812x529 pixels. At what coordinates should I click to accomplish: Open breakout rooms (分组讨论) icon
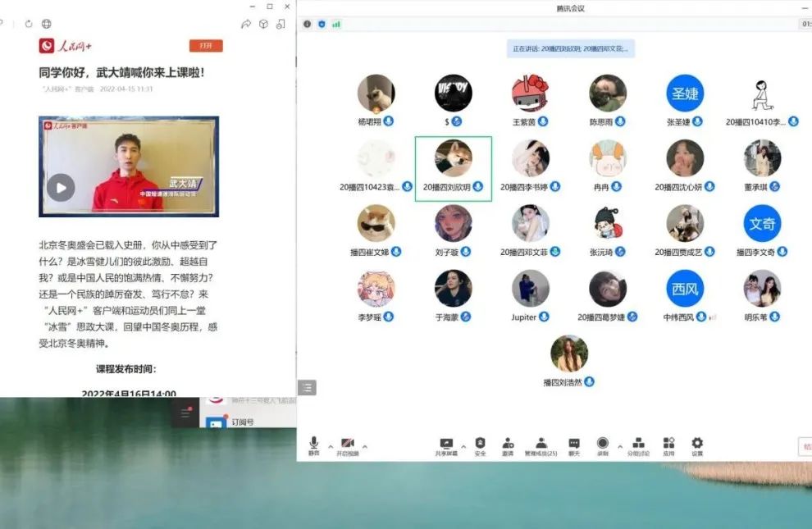pos(638,444)
